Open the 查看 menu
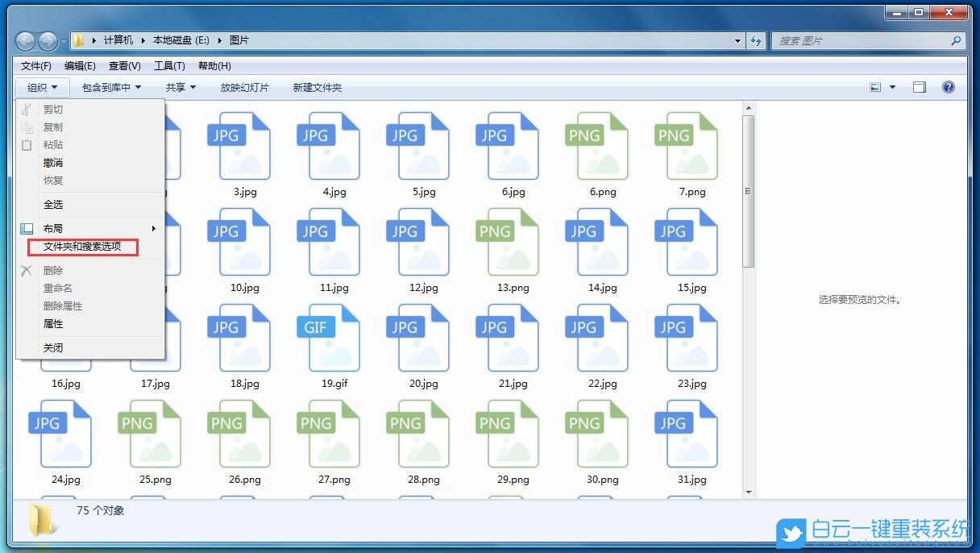The width and height of the screenshot is (980, 553). click(124, 66)
